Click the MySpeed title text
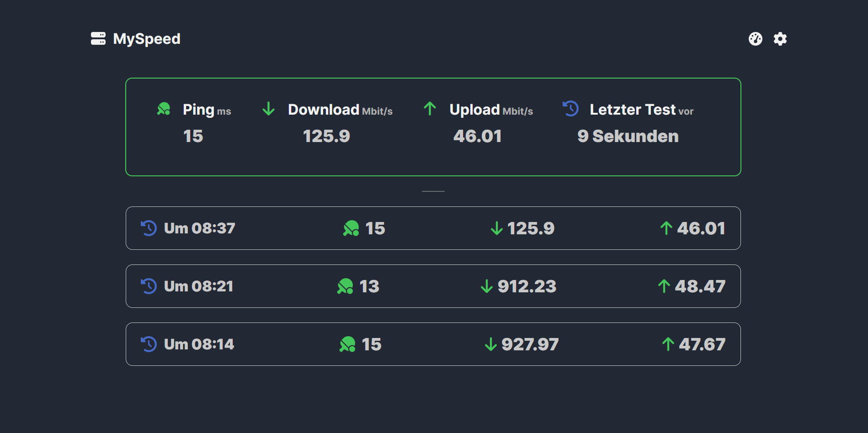This screenshot has height=433, width=868. (147, 39)
